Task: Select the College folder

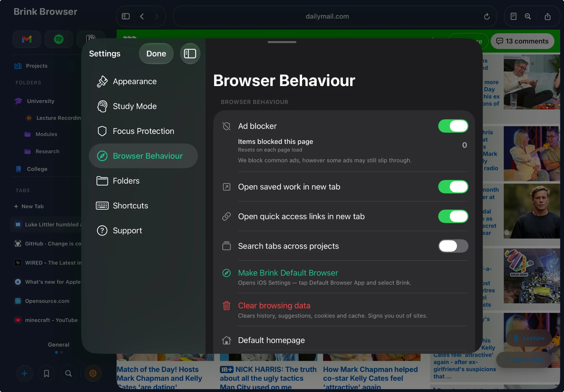Action: (x=32, y=169)
